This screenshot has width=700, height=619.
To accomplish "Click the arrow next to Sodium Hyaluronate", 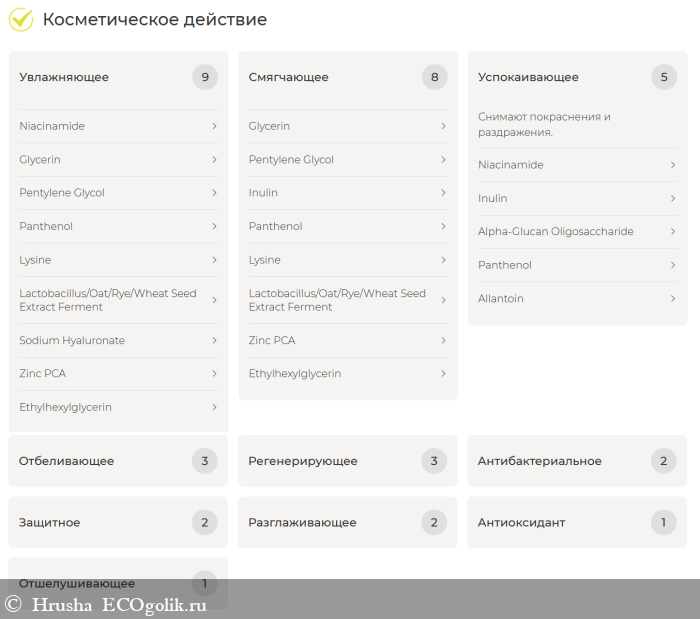I will point(214,340).
